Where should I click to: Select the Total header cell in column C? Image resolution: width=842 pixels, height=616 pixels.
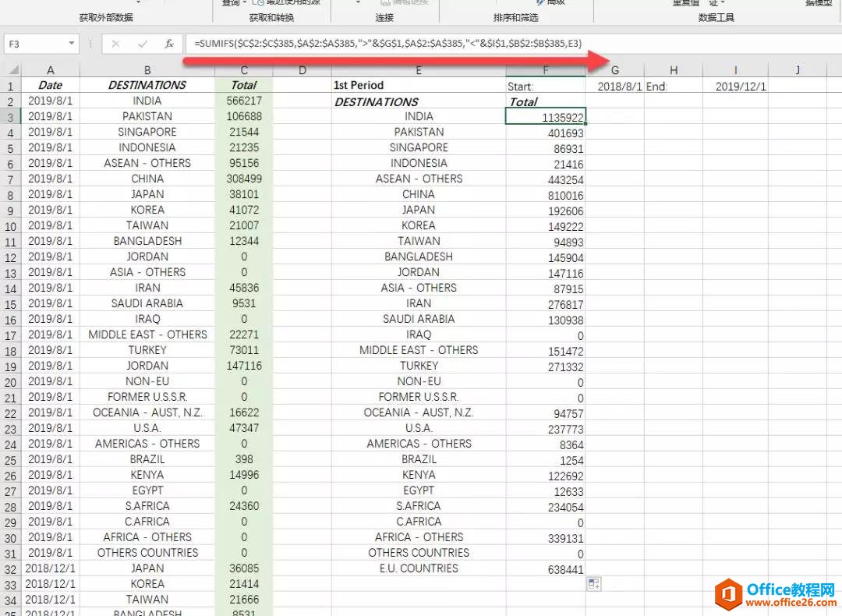click(x=244, y=85)
